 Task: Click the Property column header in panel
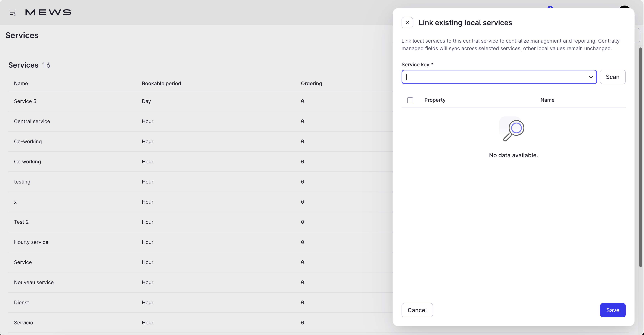pos(435,100)
